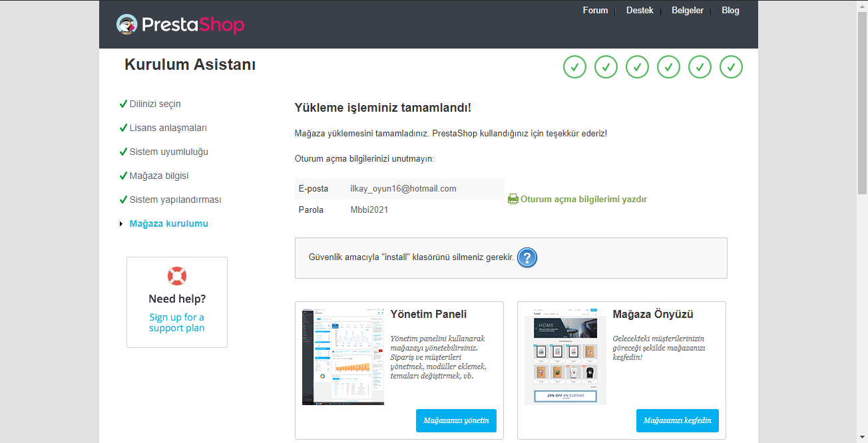Click the lifebuoy help icon

(x=177, y=276)
